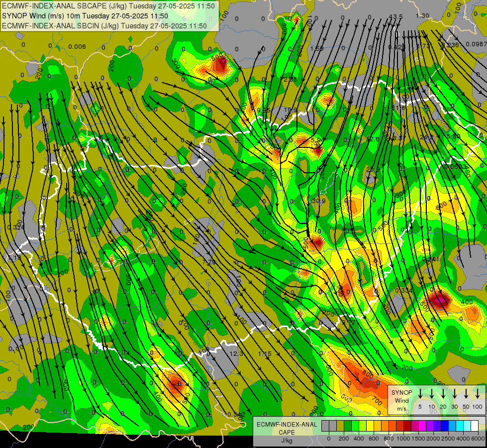Click the '4000' tick label in the CAPE legend

tap(463, 439)
